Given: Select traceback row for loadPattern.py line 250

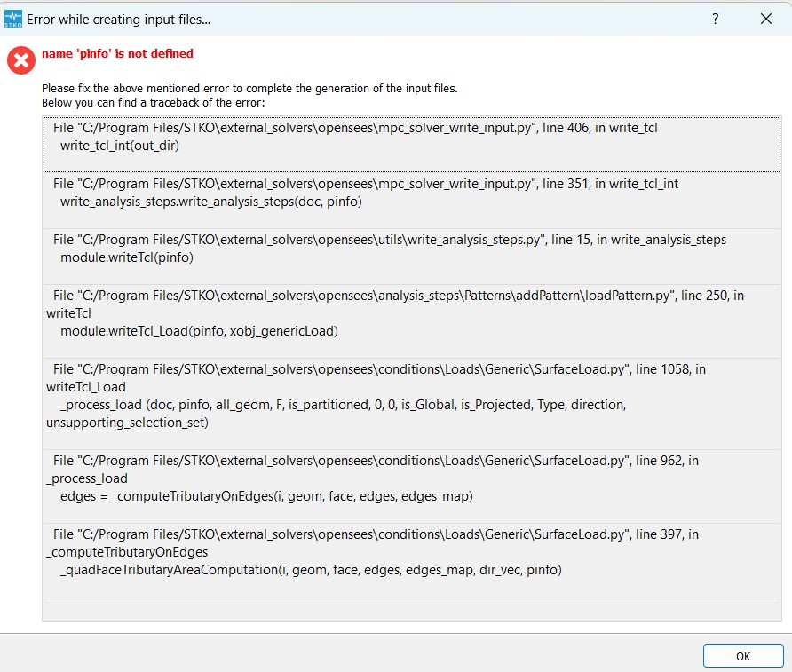Looking at the screenshot, I should (412, 321).
